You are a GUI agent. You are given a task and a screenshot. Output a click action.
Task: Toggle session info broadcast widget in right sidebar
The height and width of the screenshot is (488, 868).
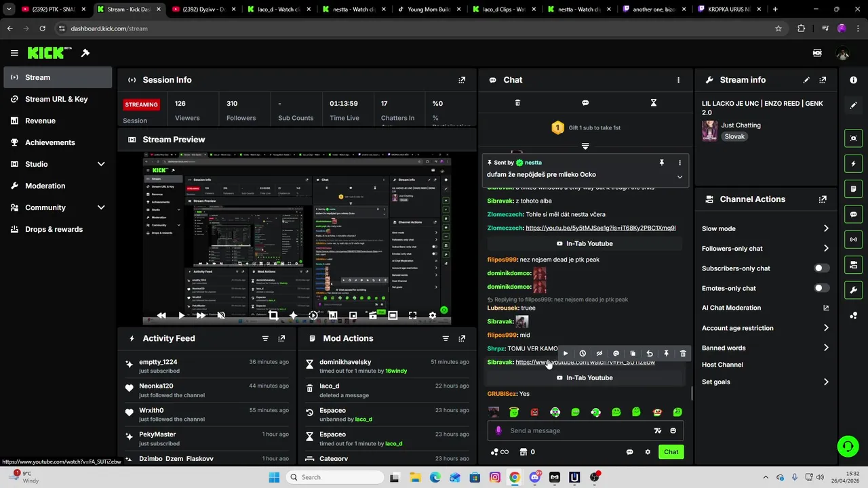[x=853, y=239]
